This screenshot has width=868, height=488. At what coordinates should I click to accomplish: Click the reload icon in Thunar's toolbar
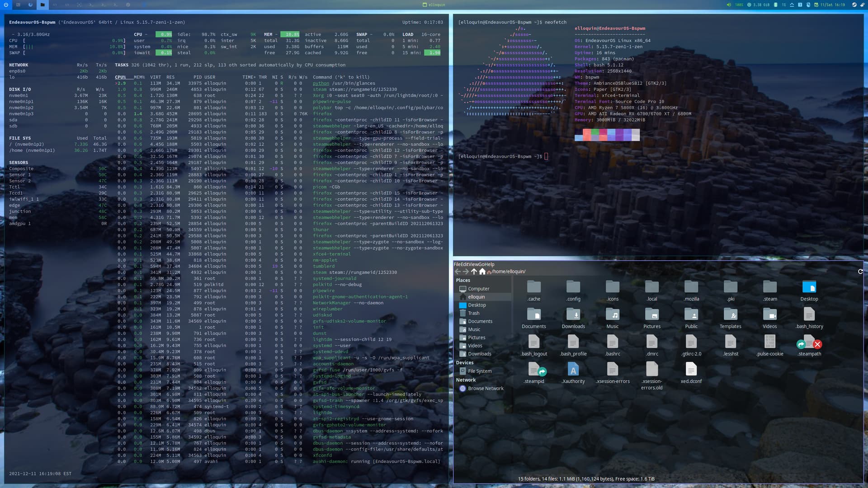pyautogui.click(x=859, y=272)
